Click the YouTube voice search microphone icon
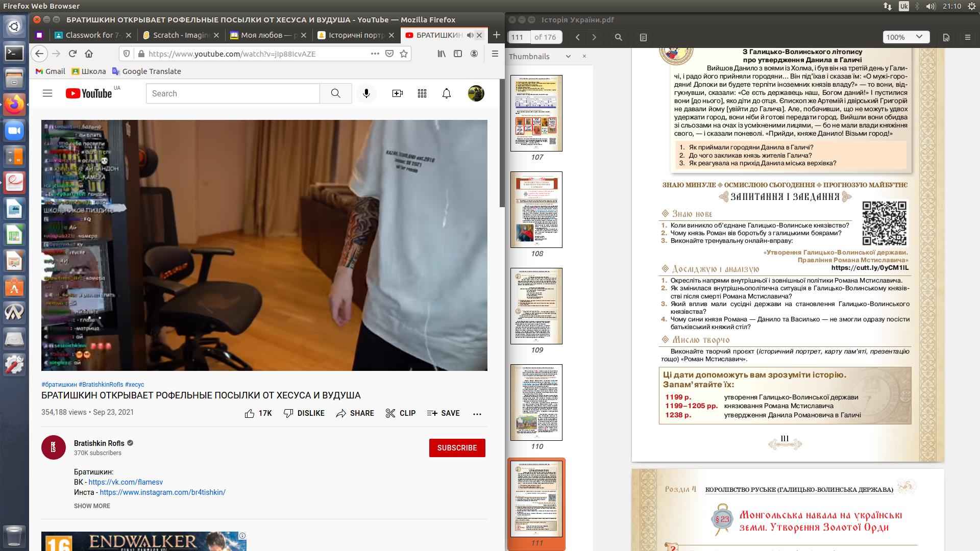The height and width of the screenshot is (551, 980). point(366,93)
